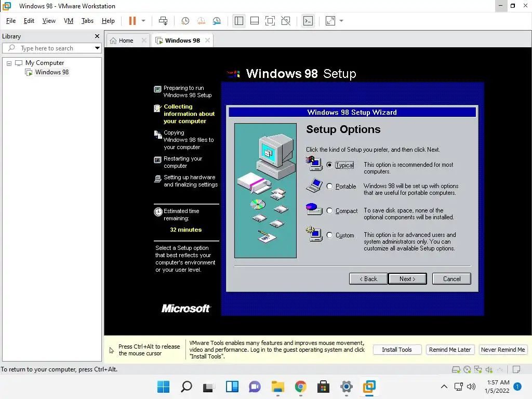Open the File menu

click(11, 21)
